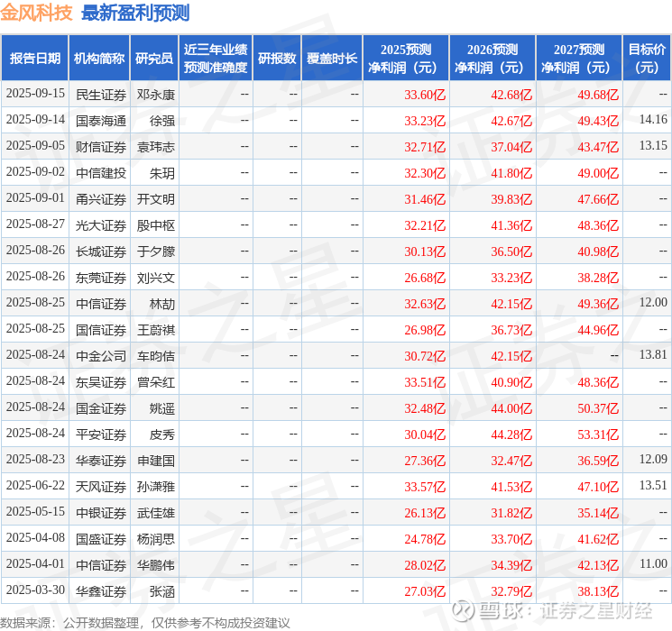Click the target price 12.00
The height and width of the screenshot is (631, 672).
[x=653, y=302]
